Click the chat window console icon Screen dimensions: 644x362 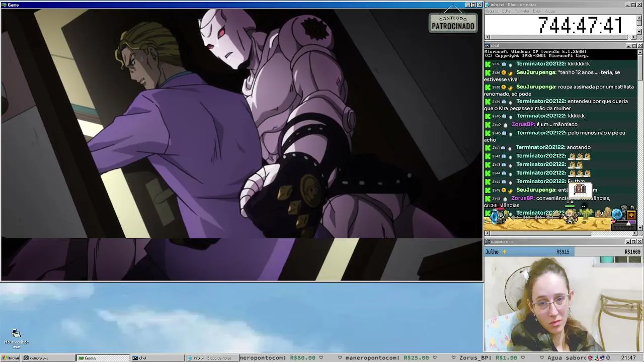(488, 45)
